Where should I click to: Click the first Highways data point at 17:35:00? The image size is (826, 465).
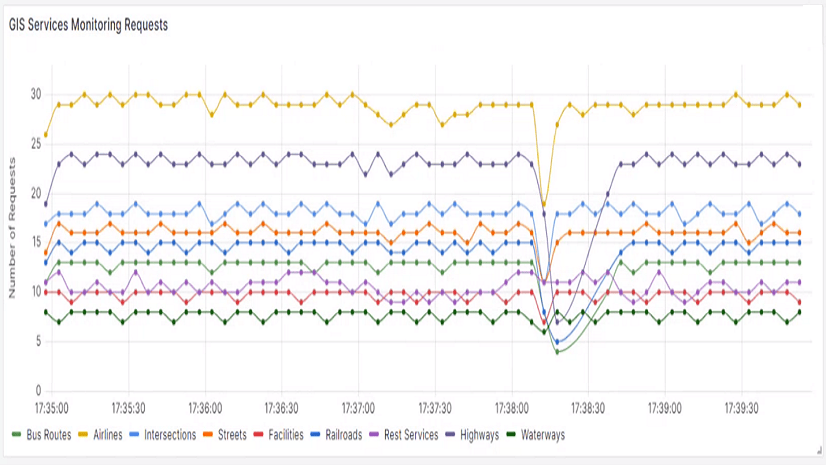tap(46, 203)
